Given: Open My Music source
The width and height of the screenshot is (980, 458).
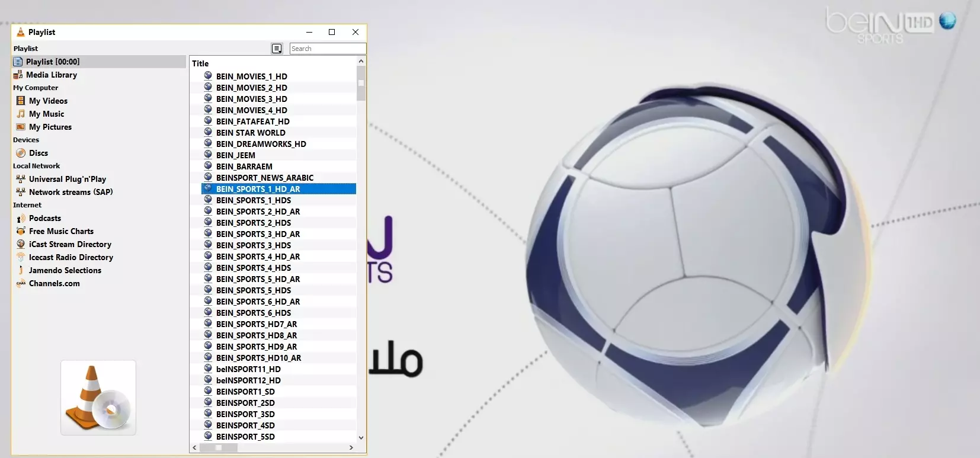Looking at the screenshot, I should 46,114.
